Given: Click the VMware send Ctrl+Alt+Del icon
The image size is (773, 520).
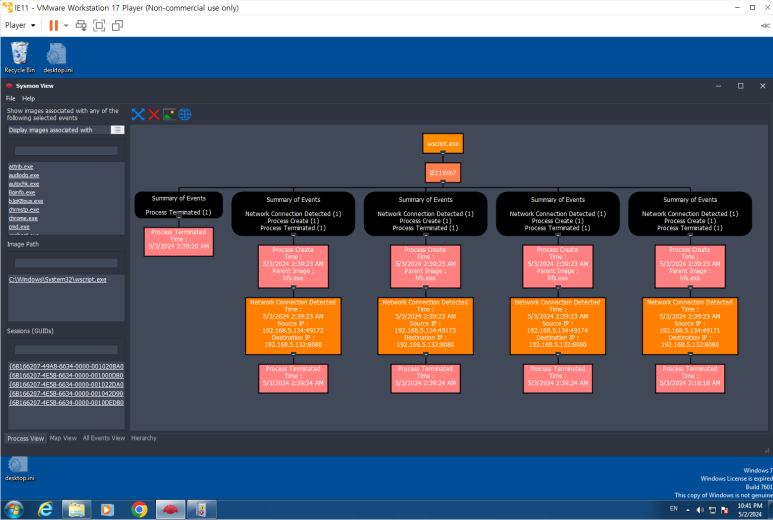Looking at the screenshot, I should tap(81, 25).
